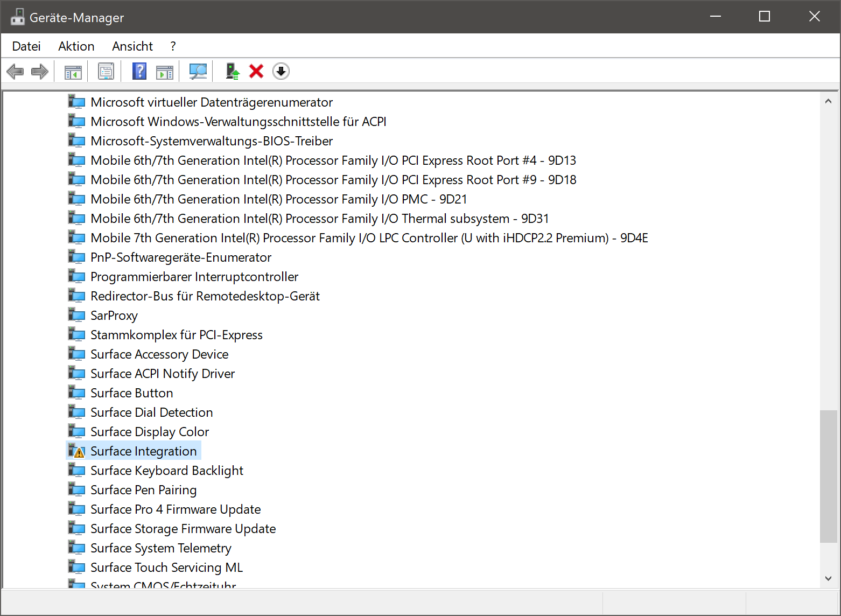
Task: Select Microsoft-Systemverwaltungs-BIOS-Treiber entry
Action: pyautogui.click(x=212, y=141)
